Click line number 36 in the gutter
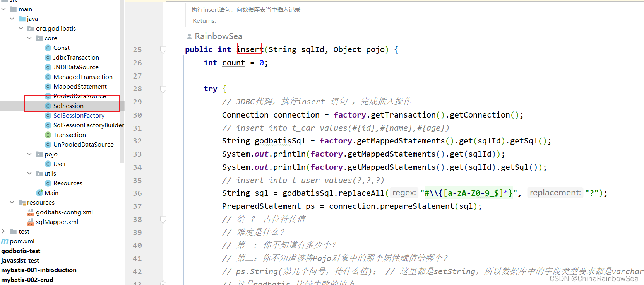The height and width of the screenshot is (285, 644). pyautogui.click(x=137, y=193)
